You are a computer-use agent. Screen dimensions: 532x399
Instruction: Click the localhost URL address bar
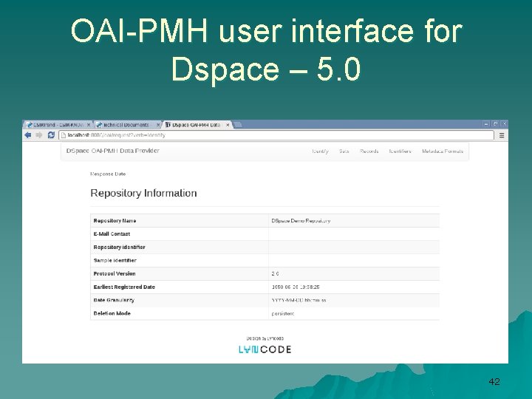point(276,135)
